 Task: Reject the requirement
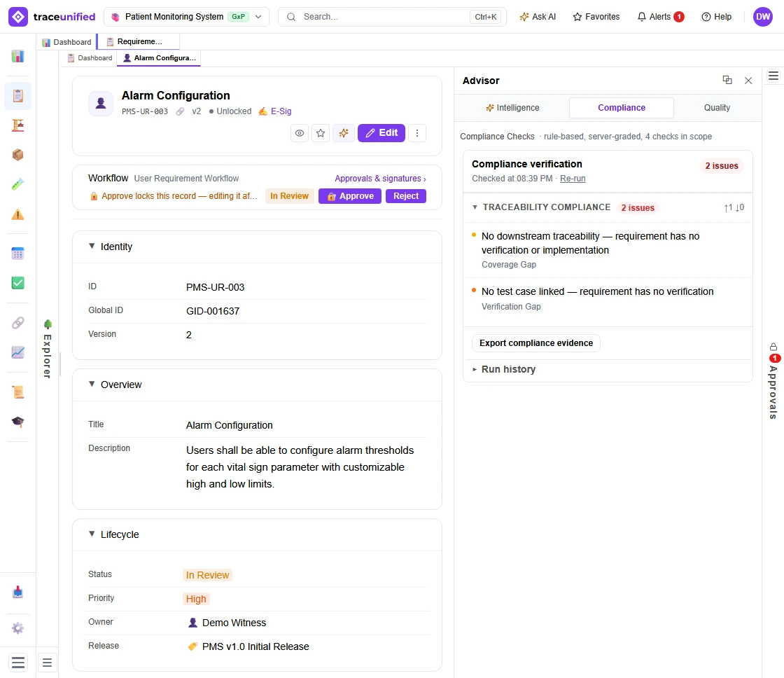coord(406,196)
